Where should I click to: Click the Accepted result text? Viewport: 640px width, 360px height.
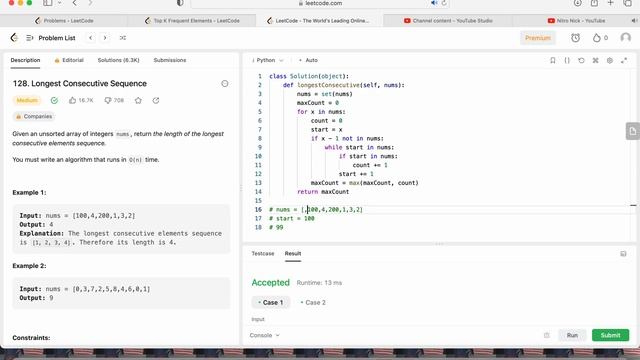[x=271, y=282]
